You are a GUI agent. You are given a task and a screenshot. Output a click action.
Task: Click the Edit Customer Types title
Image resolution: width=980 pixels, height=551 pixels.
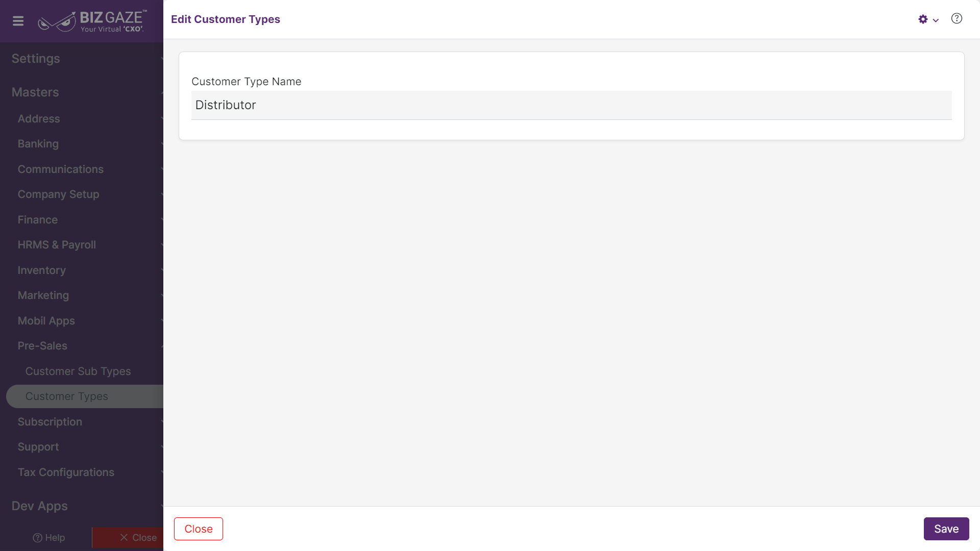coord(226,19)
